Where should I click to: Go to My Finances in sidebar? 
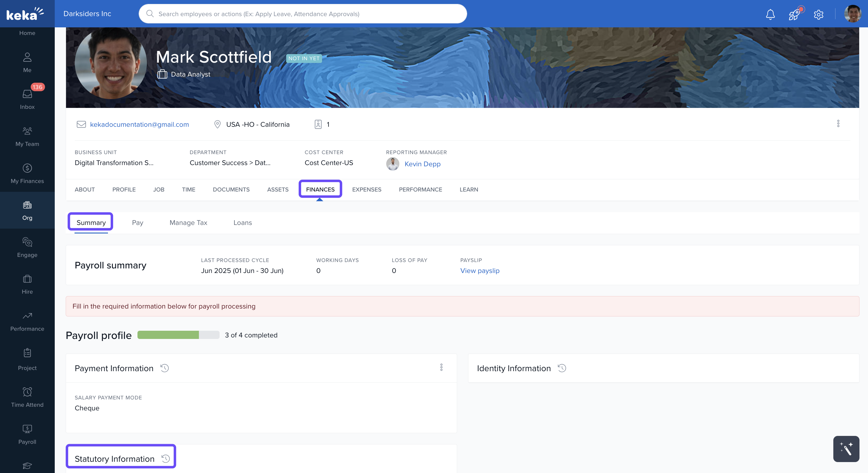tap(27, 173)
